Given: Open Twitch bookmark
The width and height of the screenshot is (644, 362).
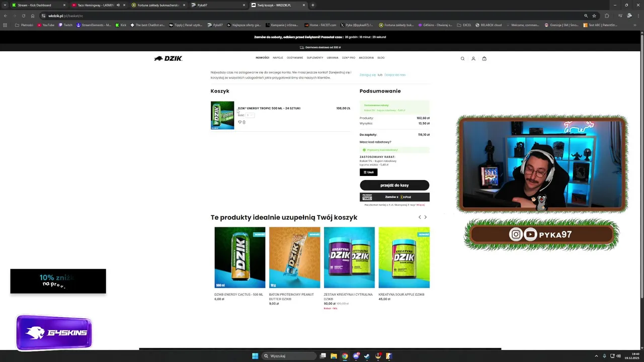Looking at the screenshot, I should (x=65, y=25).
